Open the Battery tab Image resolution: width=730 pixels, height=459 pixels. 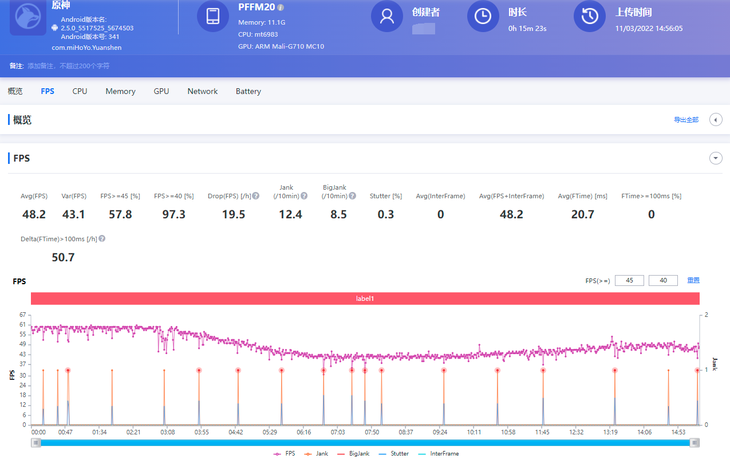click(248, 91)
